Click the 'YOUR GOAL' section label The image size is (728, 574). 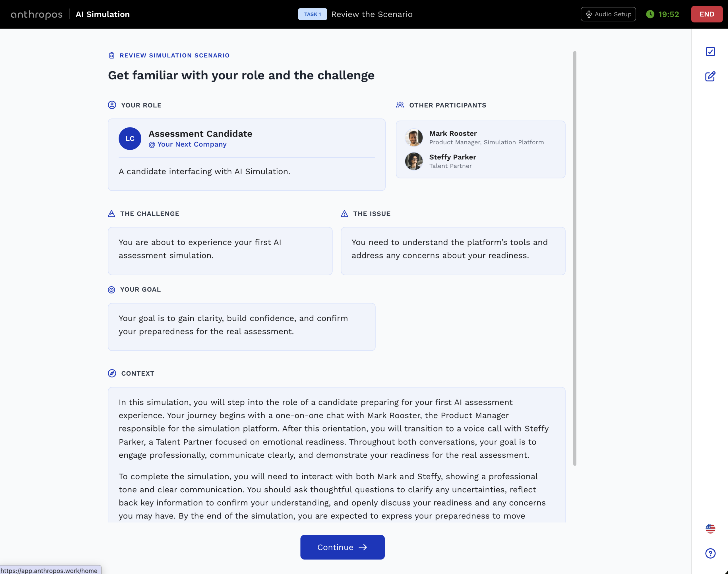(140, 289)
